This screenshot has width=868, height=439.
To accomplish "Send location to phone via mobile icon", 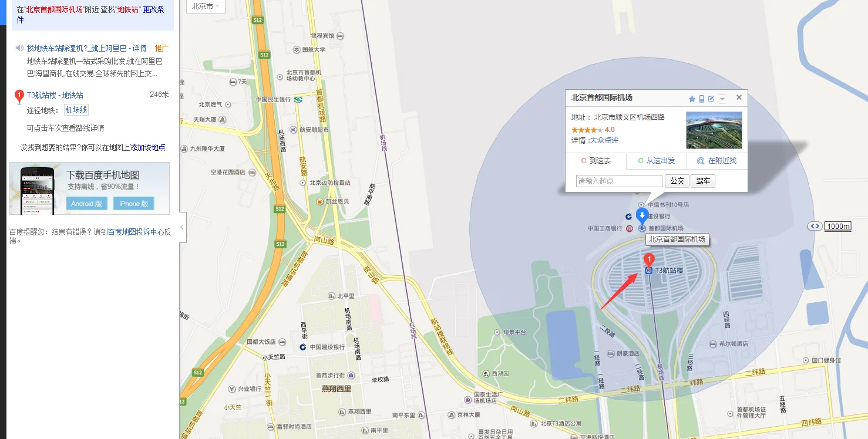I will [x=702, y=99].
